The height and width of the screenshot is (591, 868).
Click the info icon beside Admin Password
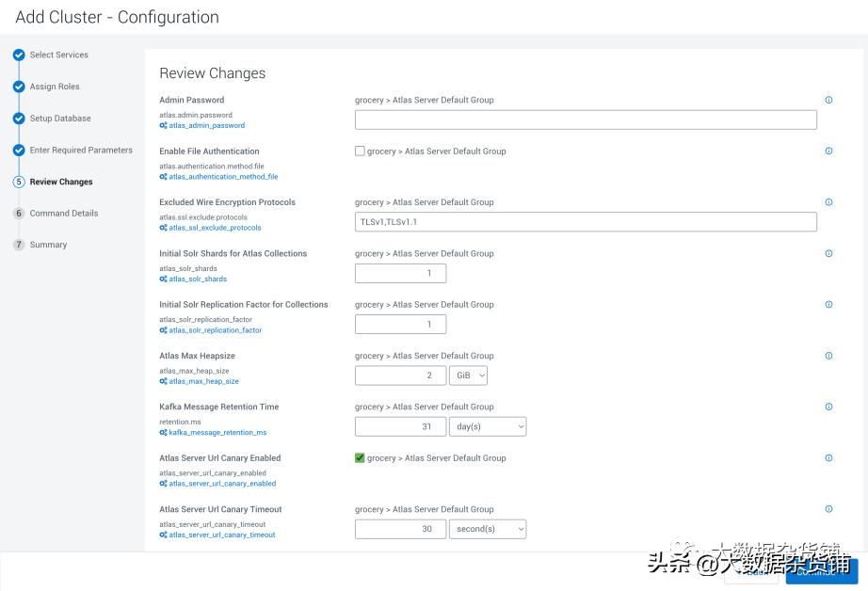pos(828,100)
